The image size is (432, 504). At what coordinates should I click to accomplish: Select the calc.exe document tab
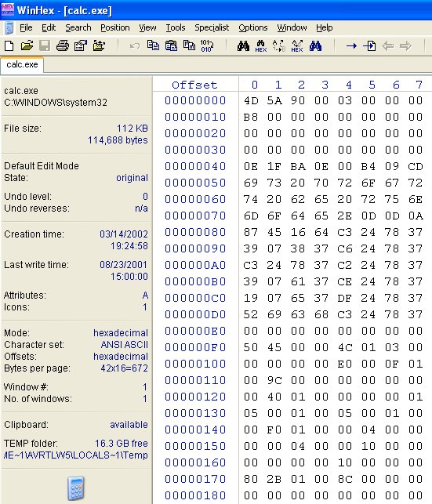(22, 64)
